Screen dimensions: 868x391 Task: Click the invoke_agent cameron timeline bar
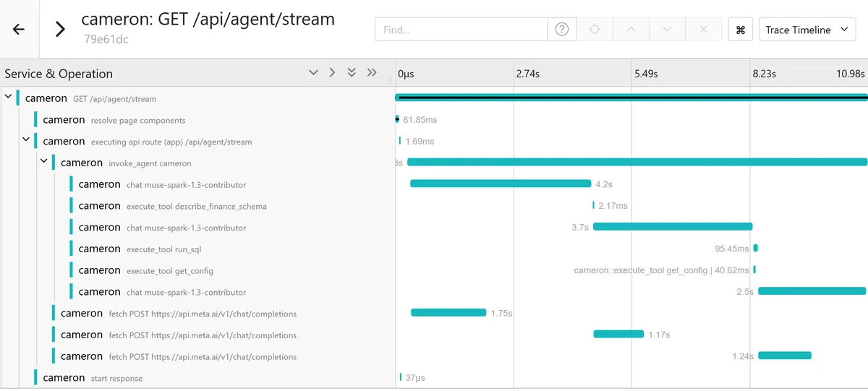pyautogui.click(x=637, y=162)
